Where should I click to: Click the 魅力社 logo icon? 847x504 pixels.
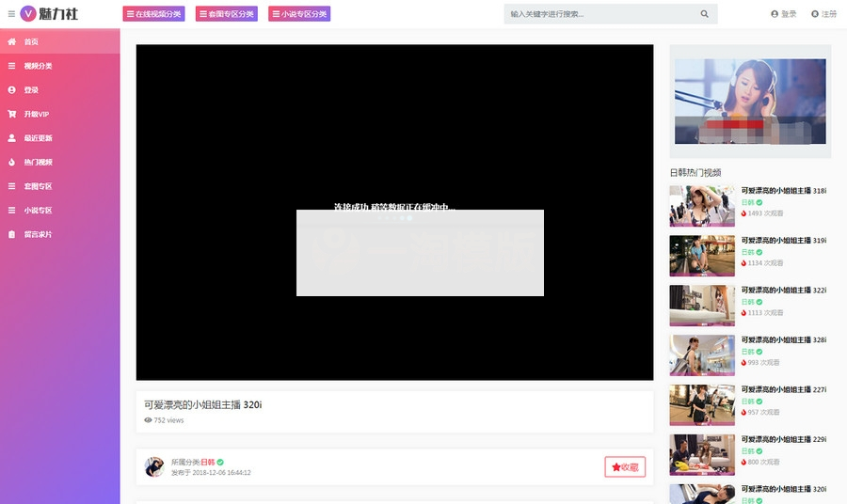point(28,14)
